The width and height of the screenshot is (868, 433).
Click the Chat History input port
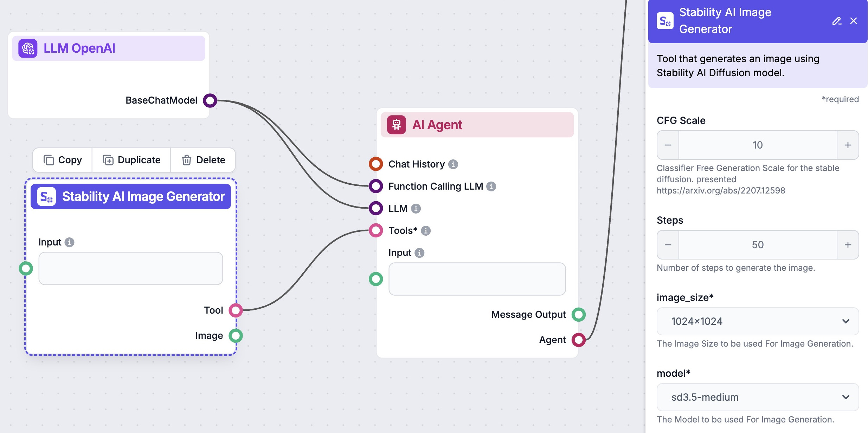coord(376,164)
